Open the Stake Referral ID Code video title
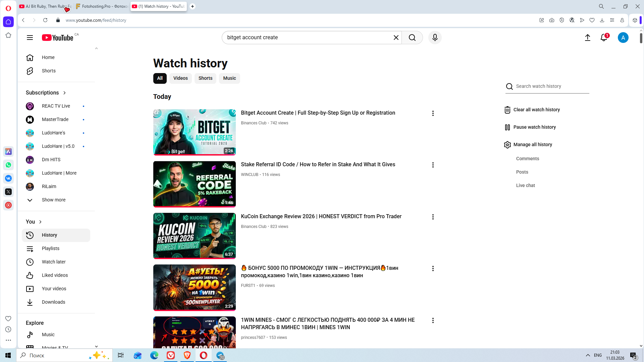Screen dimensions: 644x362 [318, 164]
